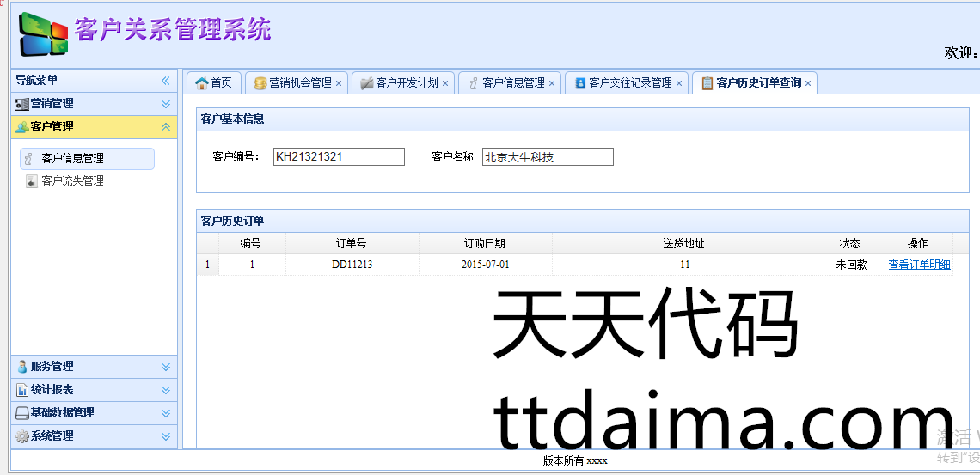Expand the 基础数据管理 accordion section
This screenshot has height=475, width=980.
click(x=166, y=413)
